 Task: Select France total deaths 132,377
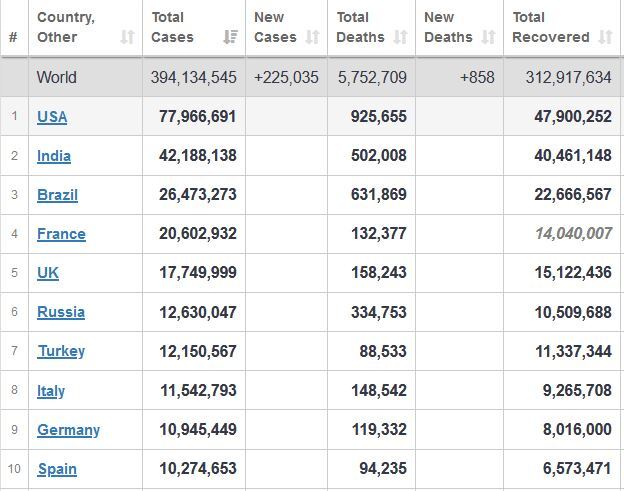coord(379,234)
